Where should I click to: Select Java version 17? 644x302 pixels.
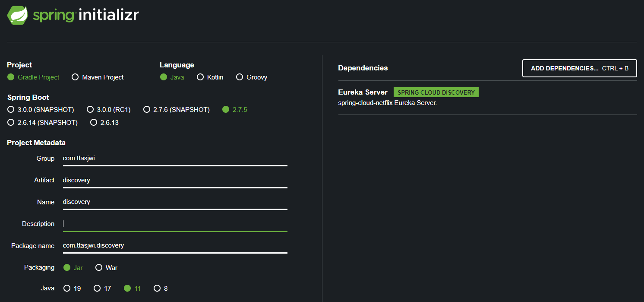[102, 289]
